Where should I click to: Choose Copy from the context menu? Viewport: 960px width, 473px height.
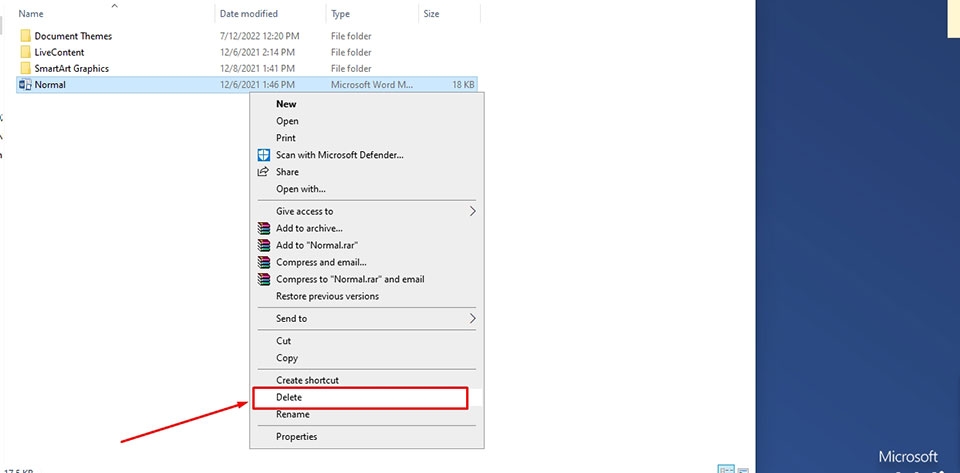coord(287,358)
